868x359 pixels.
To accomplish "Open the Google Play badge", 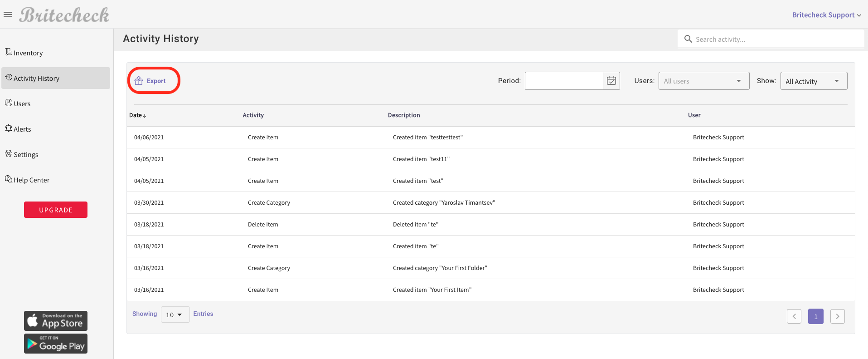I will click(56, 344).
